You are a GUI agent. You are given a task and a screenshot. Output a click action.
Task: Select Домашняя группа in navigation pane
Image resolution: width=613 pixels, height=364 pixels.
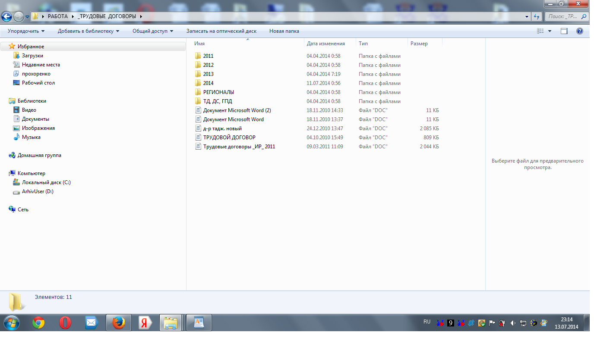click(39, 155)
